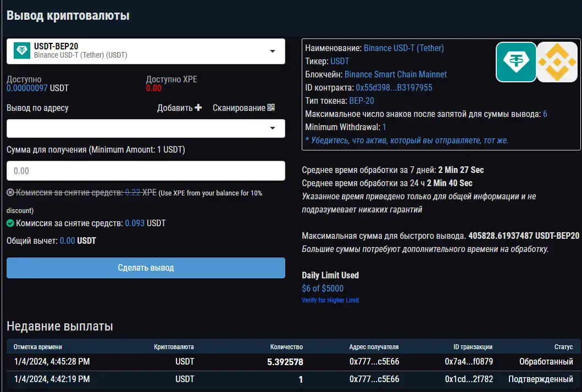Click the Отметка времени column header

[38, 347]
